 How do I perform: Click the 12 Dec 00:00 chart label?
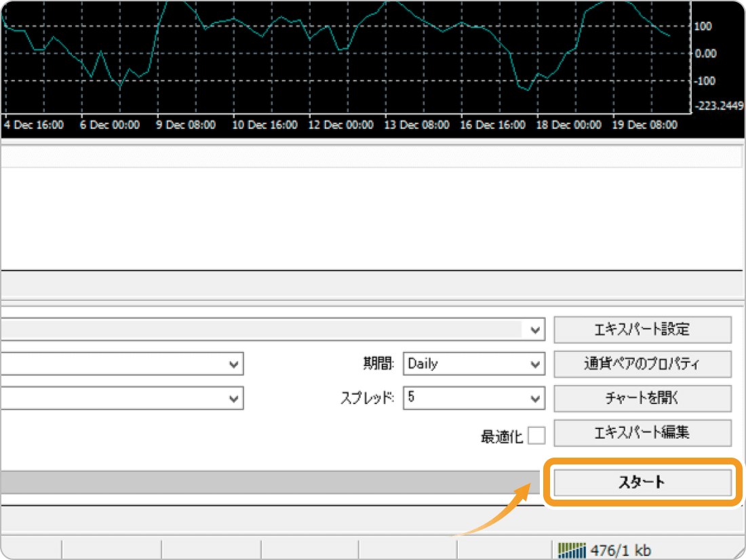pyautogui.click(x=340, y=125)
